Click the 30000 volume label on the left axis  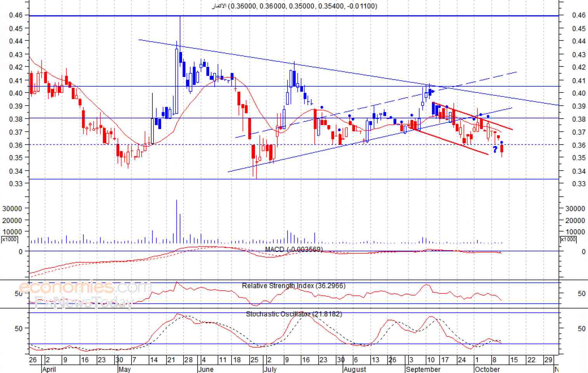[12, 209]
